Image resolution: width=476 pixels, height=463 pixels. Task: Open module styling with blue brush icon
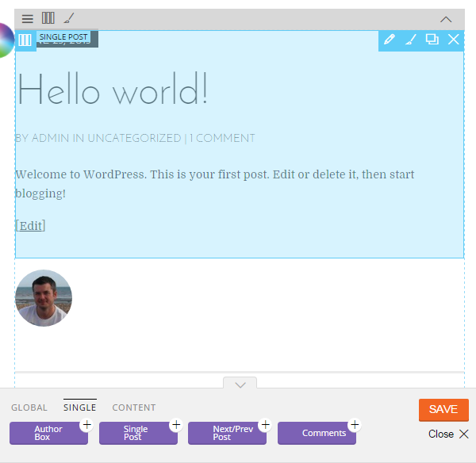pos(411,40)
